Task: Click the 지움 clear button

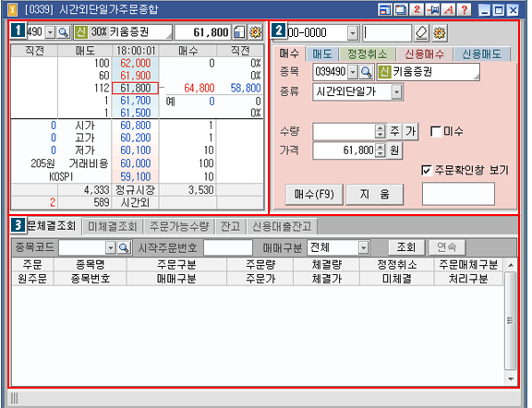Action: (x=375, y=195)
